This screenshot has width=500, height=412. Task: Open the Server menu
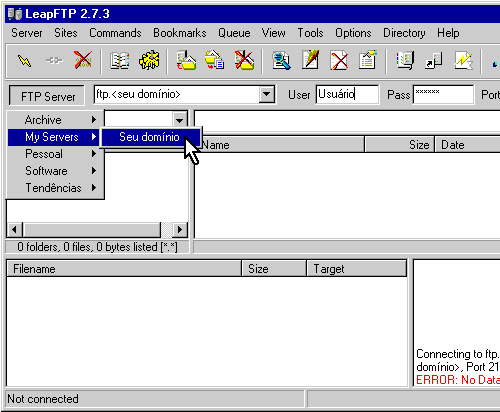click(x=27, y=33)
